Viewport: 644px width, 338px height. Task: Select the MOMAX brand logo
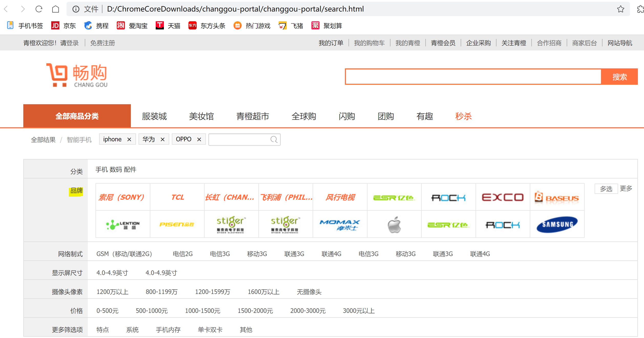tap(340, 224)
